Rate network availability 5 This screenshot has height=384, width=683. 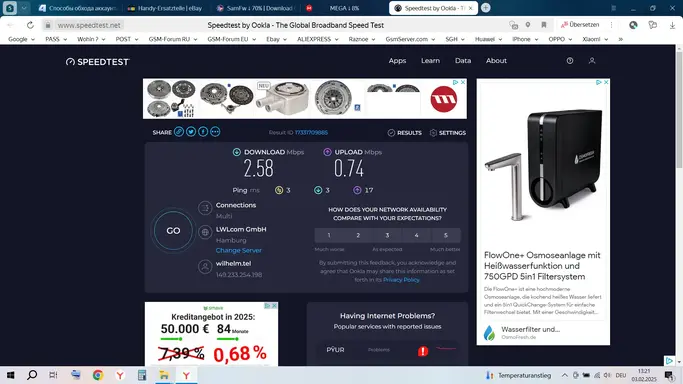(x=446, y=235)
